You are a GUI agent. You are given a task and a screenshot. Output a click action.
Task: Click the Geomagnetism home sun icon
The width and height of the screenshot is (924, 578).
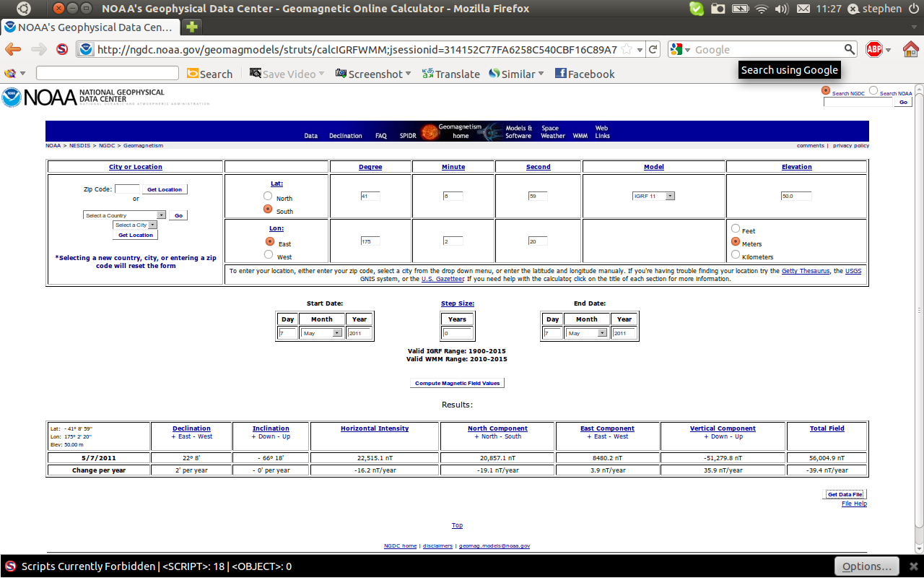coord(430,131)
